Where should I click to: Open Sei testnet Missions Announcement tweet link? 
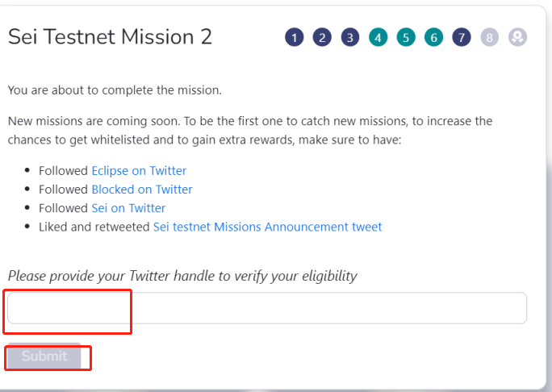point(267,227)
